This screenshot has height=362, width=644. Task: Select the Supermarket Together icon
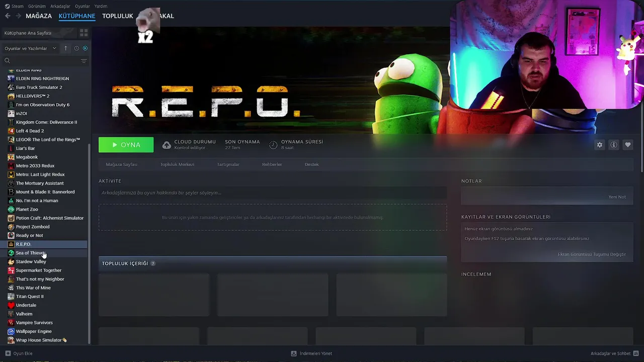[11, 270]
